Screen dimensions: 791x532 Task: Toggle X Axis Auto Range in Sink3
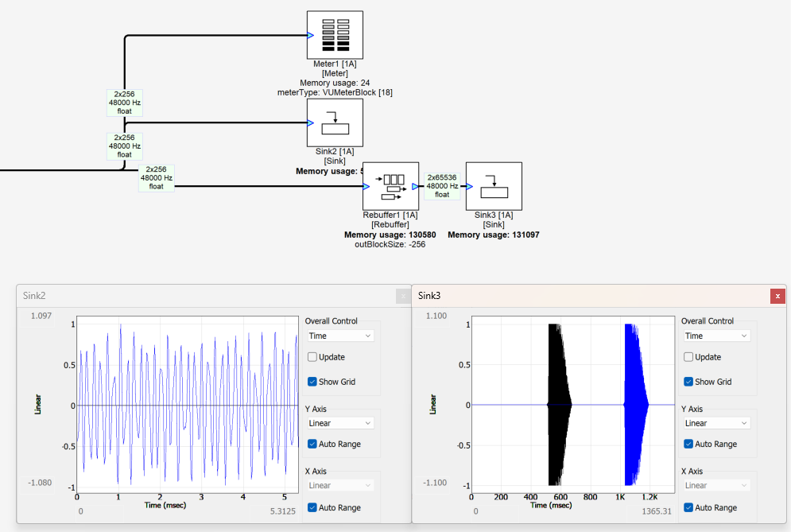click(x=689, y=507)
